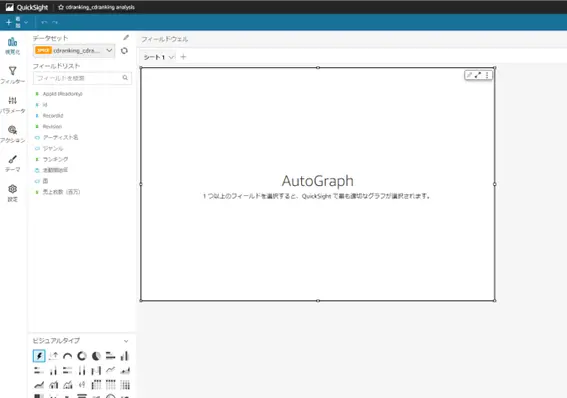
Task: Favorite the analysis with the star icon
Action: [x=61, y=7]
